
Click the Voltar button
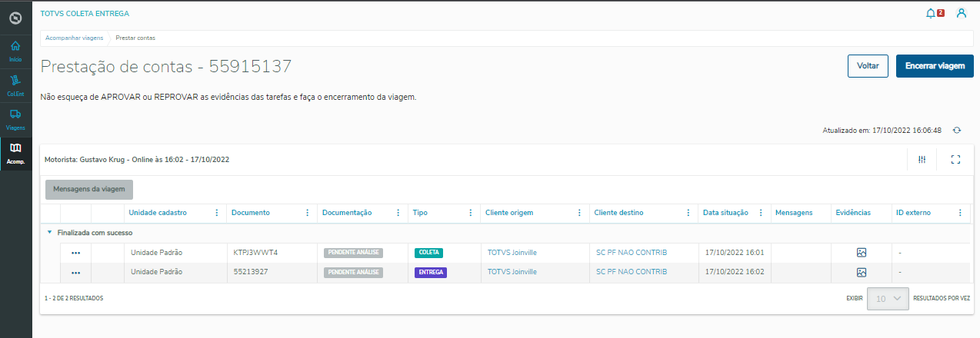coord(868,66)
